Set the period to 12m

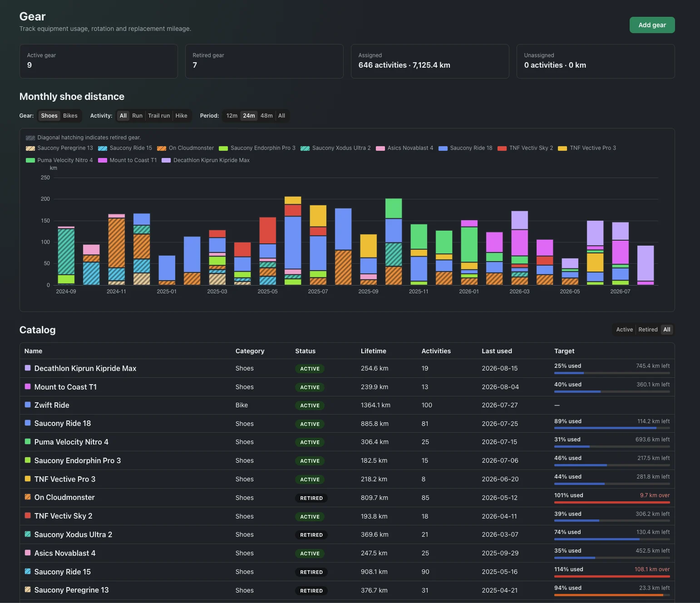tap(232, 116)
